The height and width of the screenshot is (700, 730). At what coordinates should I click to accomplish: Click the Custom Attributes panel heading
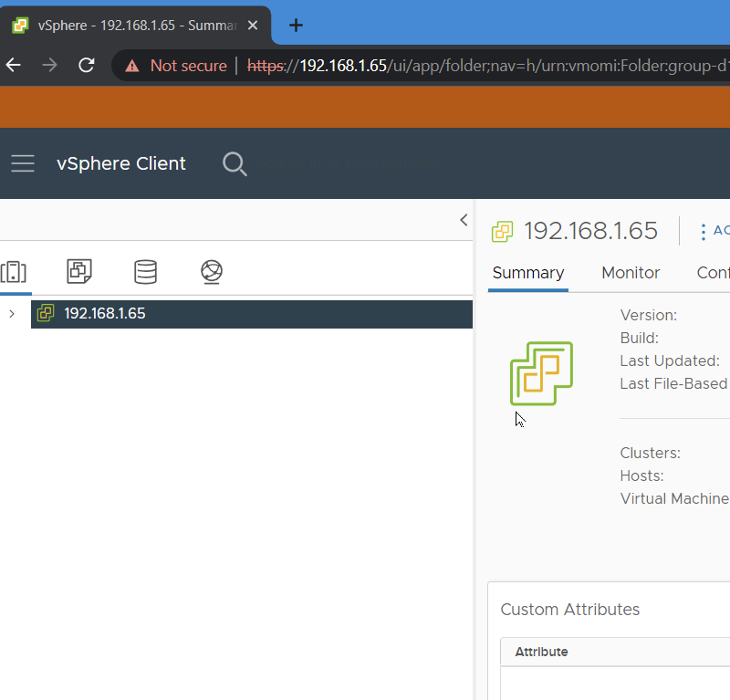coord(569,610)
